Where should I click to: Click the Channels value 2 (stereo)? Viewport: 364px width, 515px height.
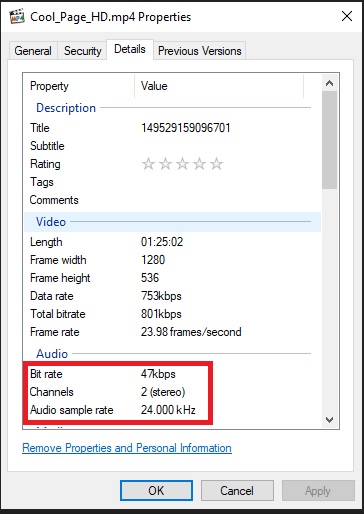[163, 392]
